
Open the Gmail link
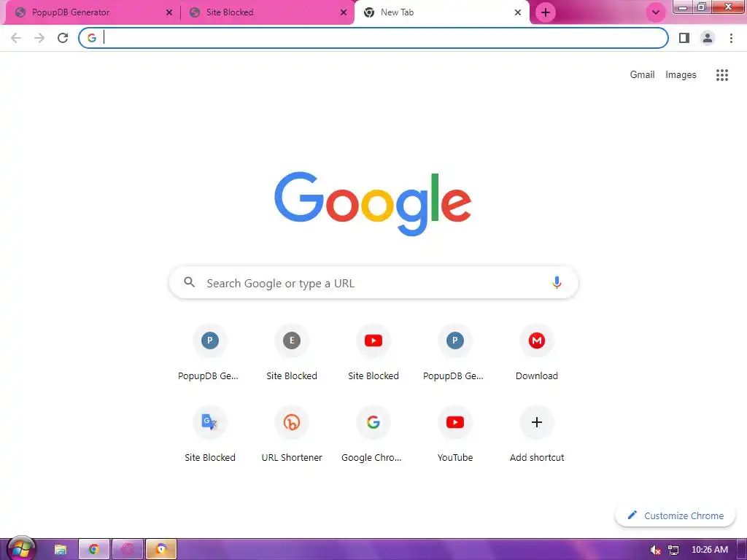[642, 75]
